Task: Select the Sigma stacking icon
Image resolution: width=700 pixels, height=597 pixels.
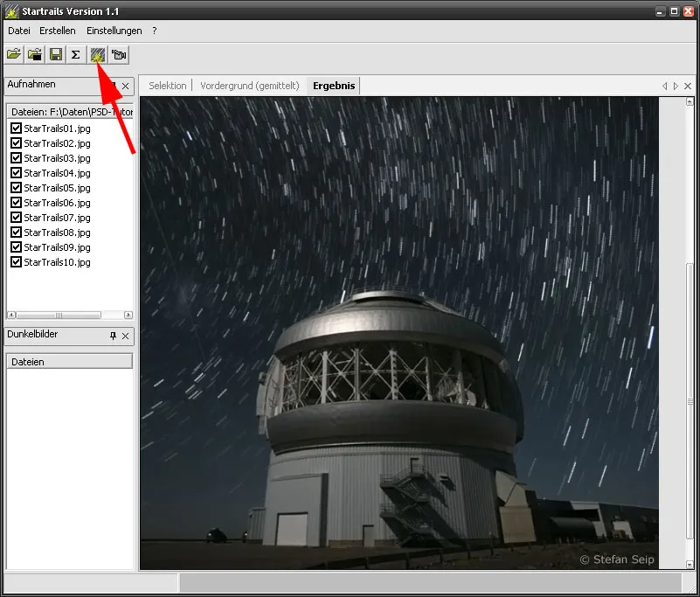Action: click(x=75, y=54)
